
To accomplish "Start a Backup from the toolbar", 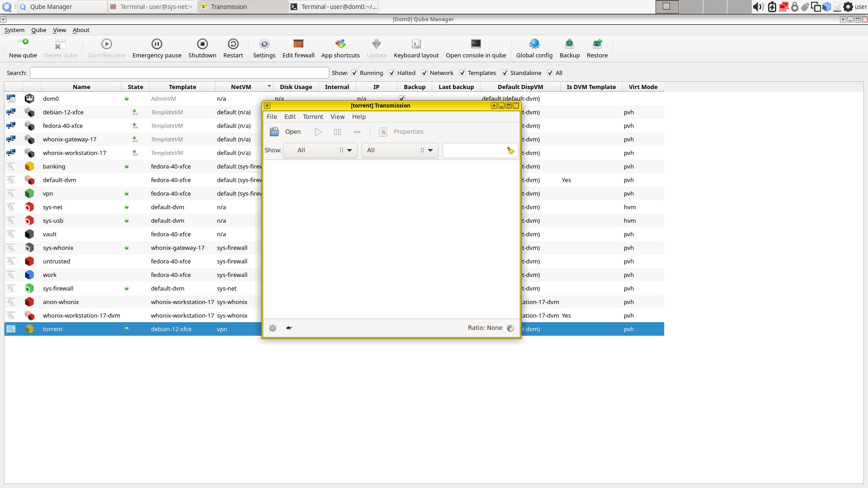I will (x=570, y=44).
